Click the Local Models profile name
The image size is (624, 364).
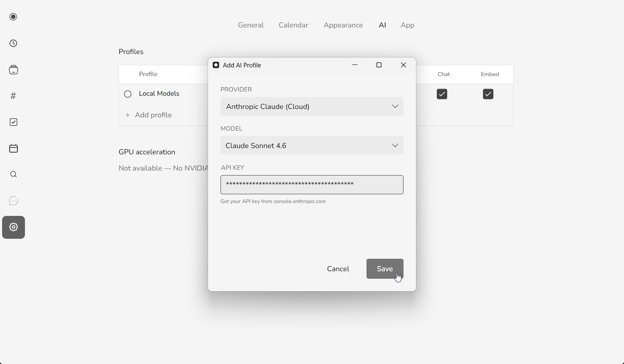[159, 94]
